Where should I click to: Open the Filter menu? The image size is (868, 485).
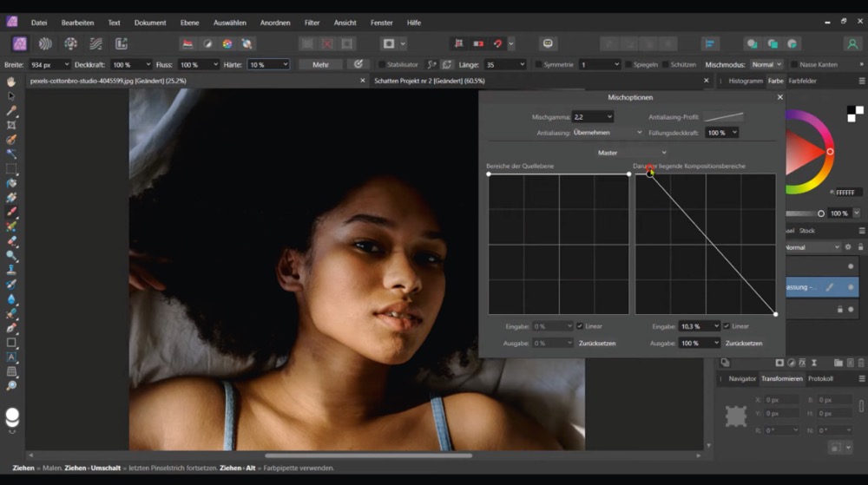312,23
